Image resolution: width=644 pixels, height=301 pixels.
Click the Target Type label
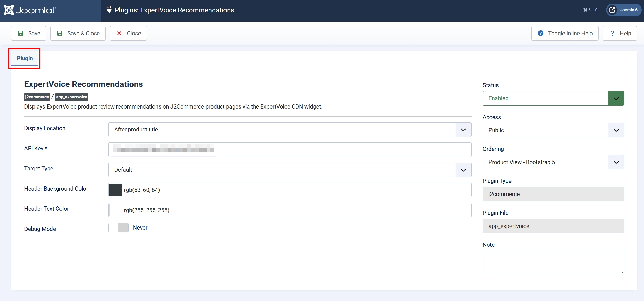coord(39,169)
